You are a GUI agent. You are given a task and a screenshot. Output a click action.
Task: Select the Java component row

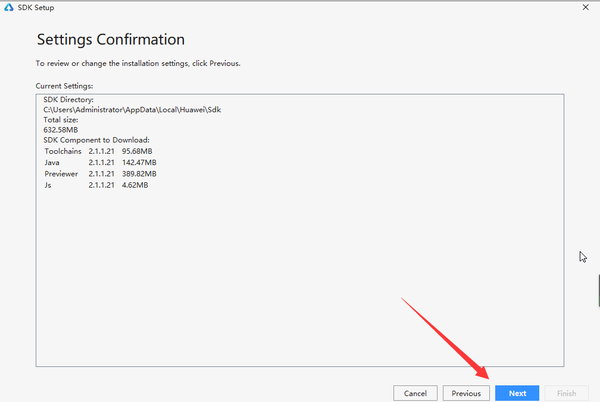[100, 163]
